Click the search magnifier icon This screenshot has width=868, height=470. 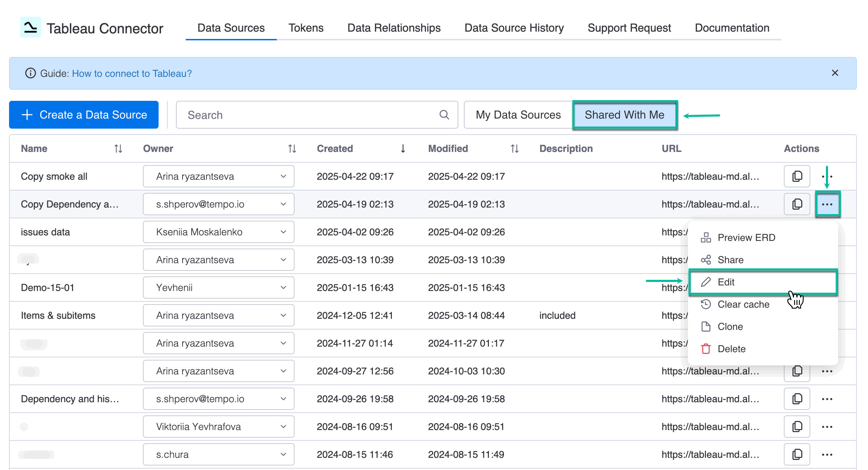444,115
